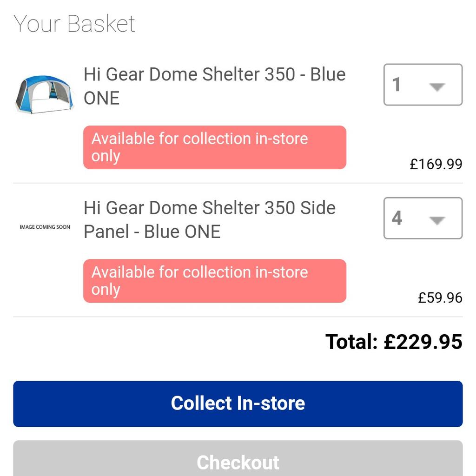Click the number 4 in the quantity box
This screenshot has height=476, width=476.
click(397, 218)
